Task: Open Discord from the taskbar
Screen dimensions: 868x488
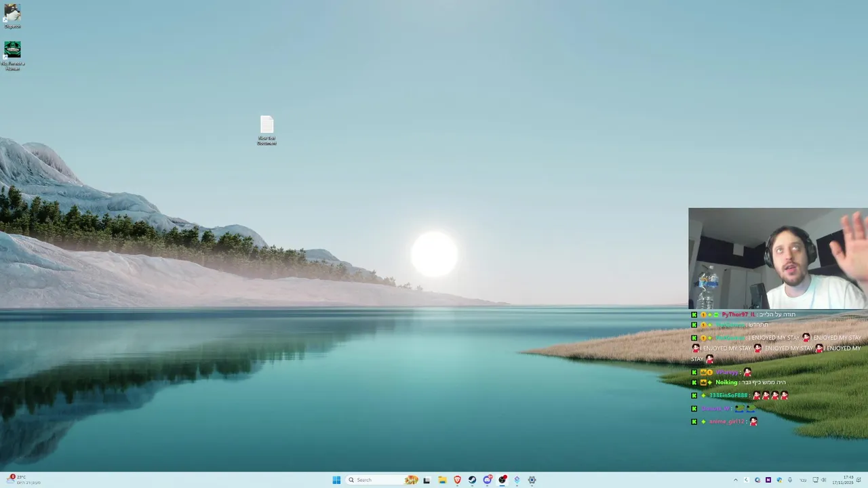Action: (487, 480)
